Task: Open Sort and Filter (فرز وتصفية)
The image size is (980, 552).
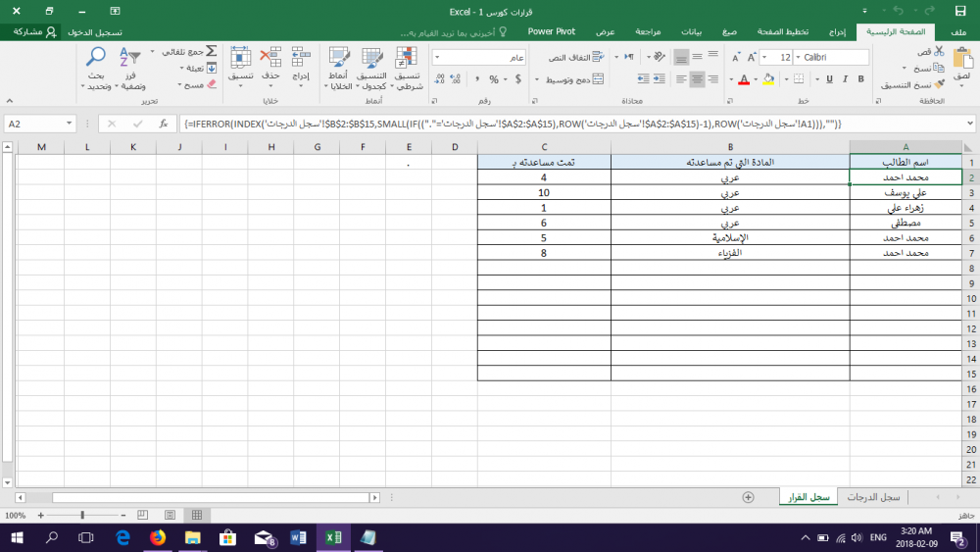Action: click(129, 67)
